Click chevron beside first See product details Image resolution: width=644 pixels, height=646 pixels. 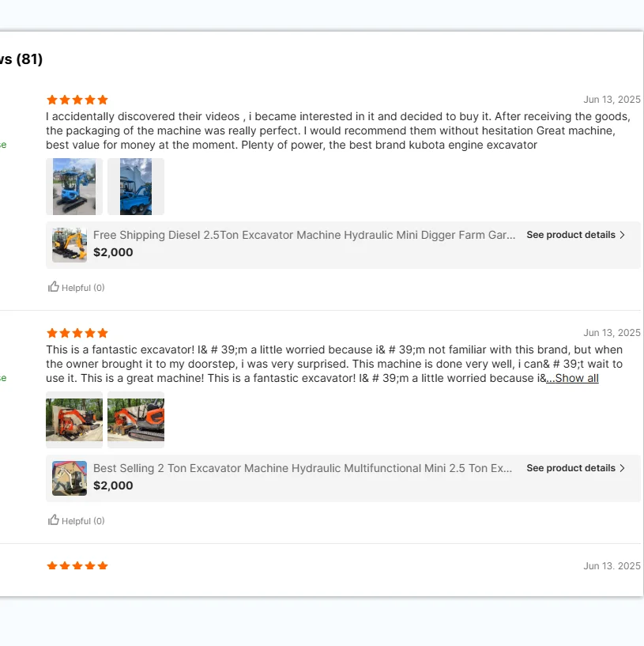pos(623,235)
